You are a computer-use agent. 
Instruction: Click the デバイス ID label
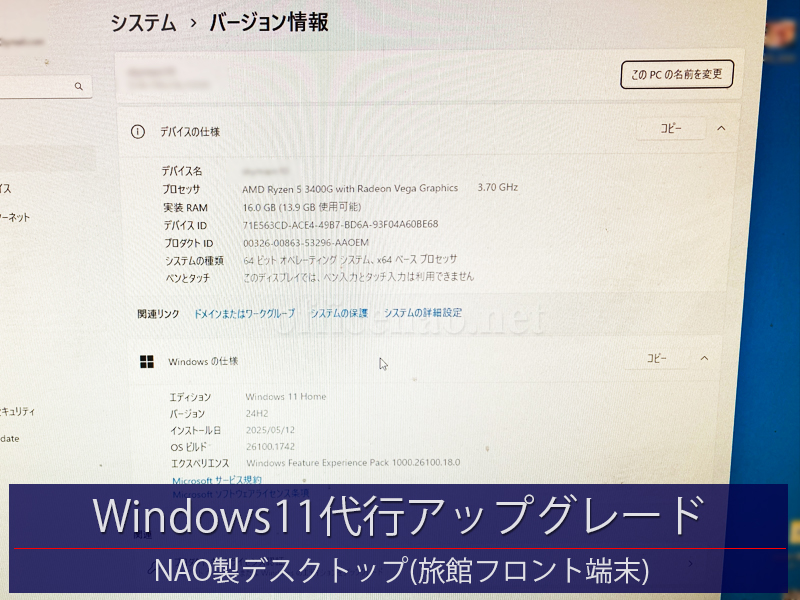coord(185,226)
